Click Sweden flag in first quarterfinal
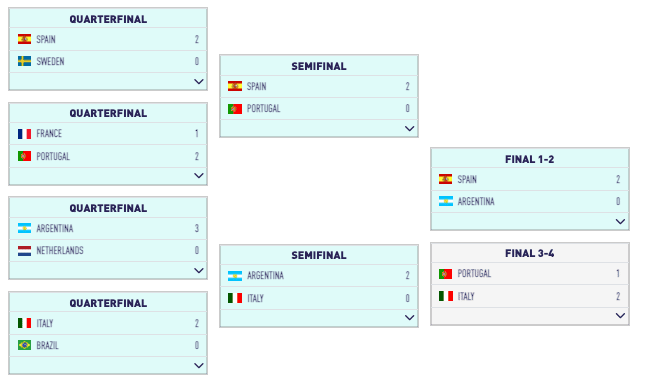648x388 pixels. pos(24,62)
